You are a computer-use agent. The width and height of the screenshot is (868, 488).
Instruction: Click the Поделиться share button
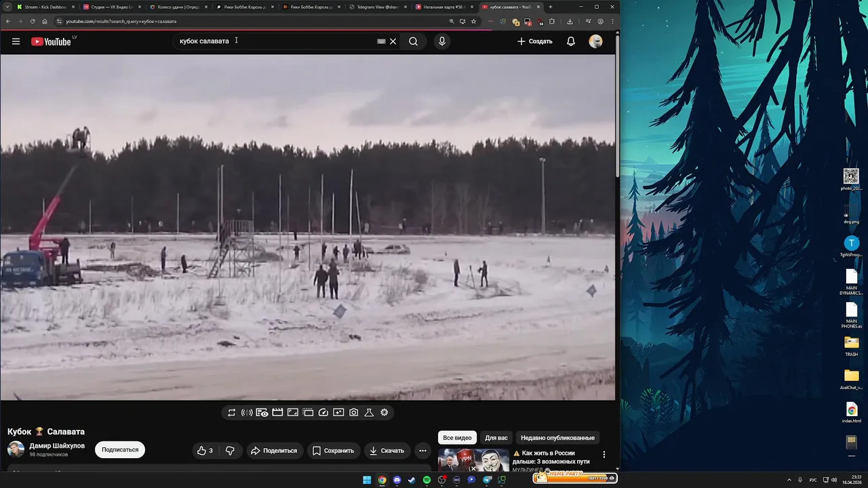[274, 450]
